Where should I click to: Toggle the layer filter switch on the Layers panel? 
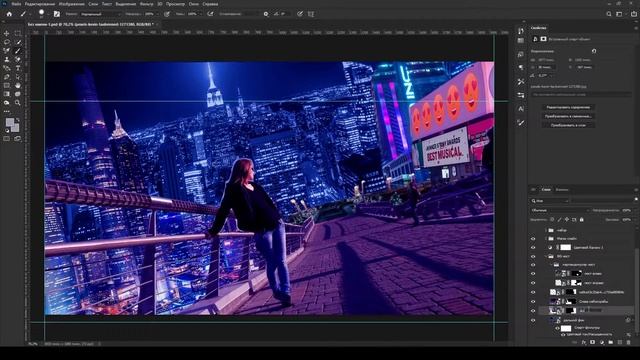point(636,200)
